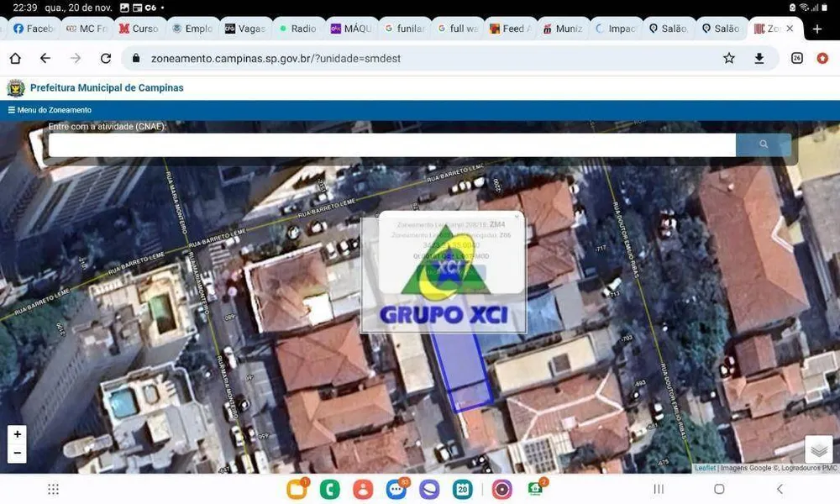The width and height of the screenshot is (840, 504).
Task: Reload the zoneamento page
Action: pos(106,59)
